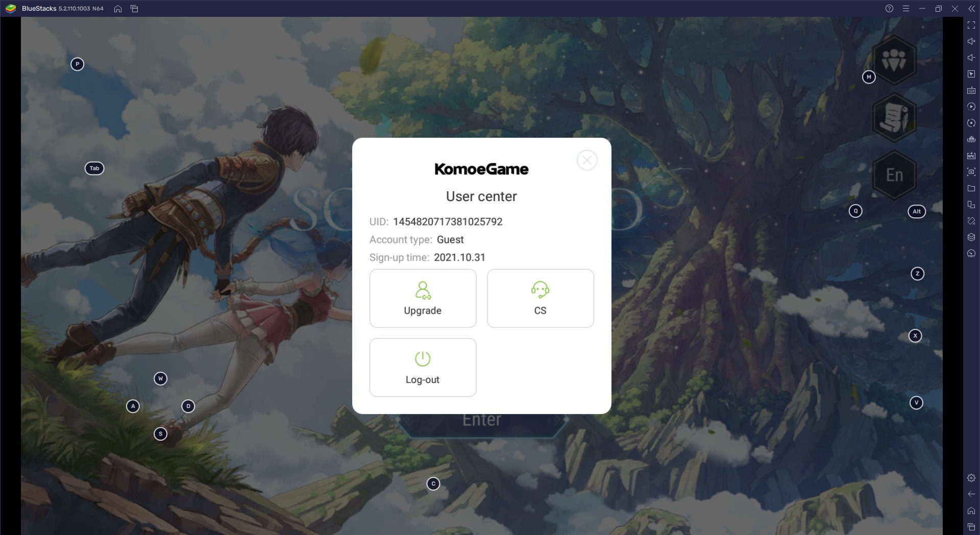Click the Upgrade account button
Image resolution: width=980 pixels, height=535 pixels.
coord(423,298)
